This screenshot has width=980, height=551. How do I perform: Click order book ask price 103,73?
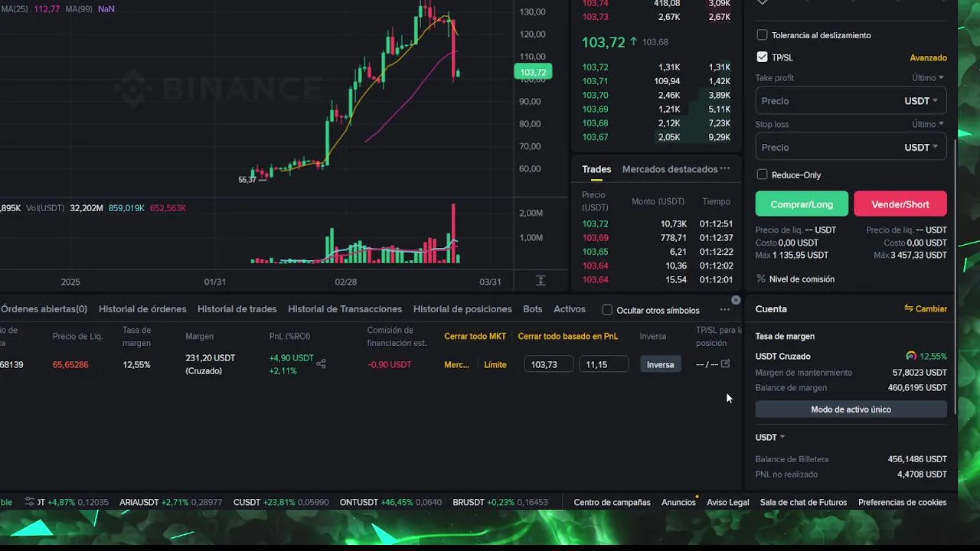click(x=595, y=17)
